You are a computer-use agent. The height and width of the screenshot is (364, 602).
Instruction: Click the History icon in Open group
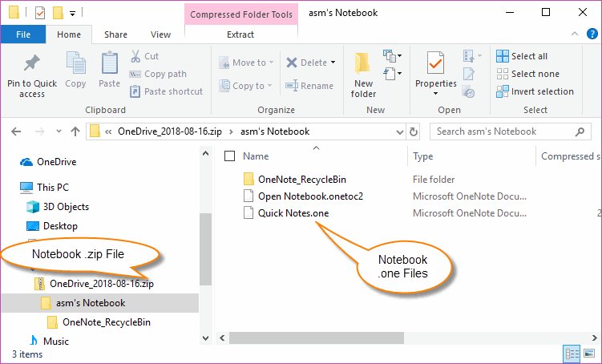tap(469, 91)
